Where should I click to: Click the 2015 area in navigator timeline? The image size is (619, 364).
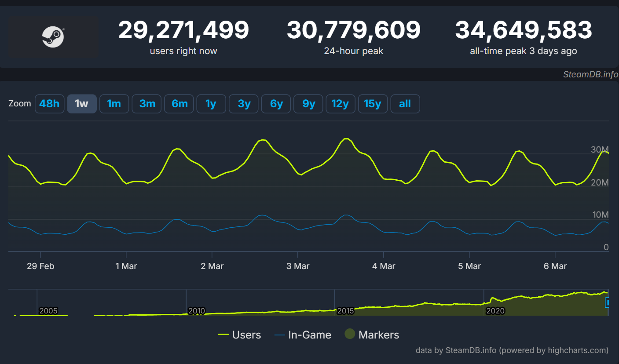tap(345, 311)
